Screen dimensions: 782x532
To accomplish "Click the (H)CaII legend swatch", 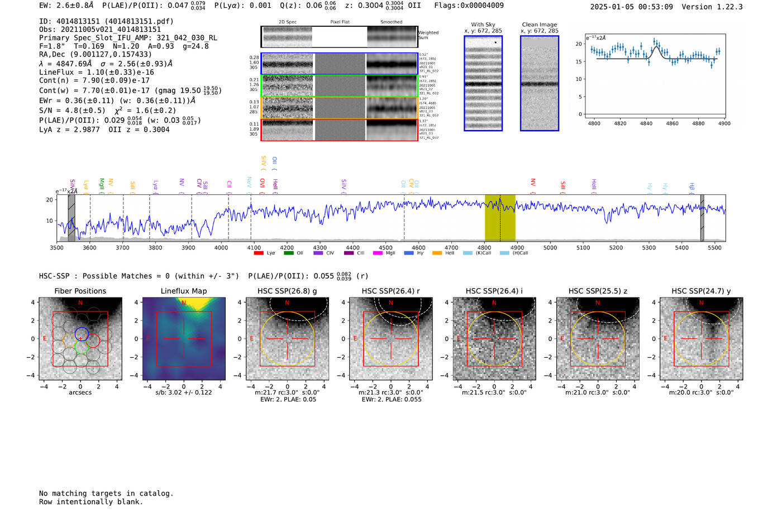I will pos(504,253).
